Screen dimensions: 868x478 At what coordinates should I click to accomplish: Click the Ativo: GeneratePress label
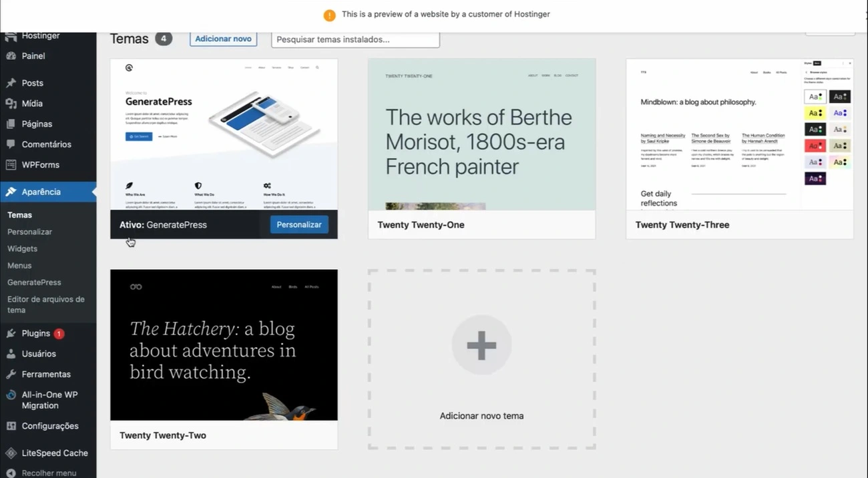[x=163, y=225]
